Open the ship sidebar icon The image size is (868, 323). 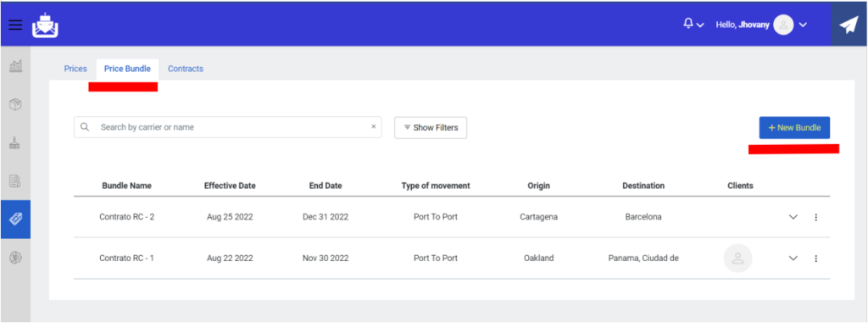coord(16,143)
